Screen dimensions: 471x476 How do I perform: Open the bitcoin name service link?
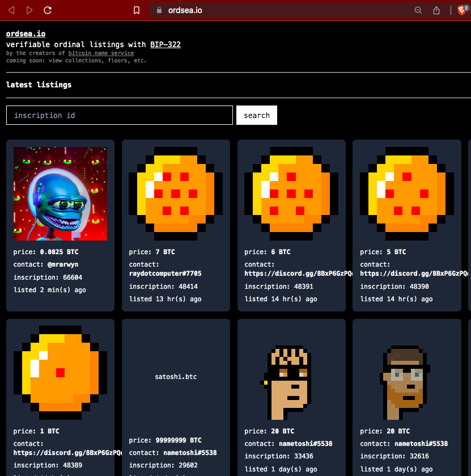click(x=101, y=53)
